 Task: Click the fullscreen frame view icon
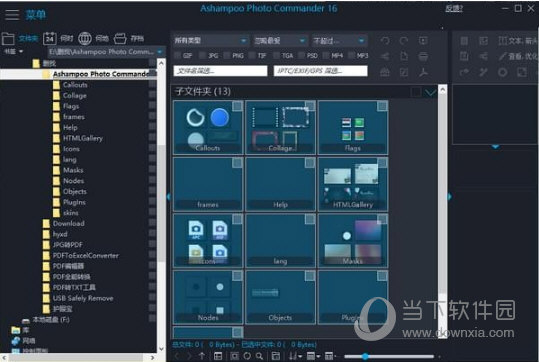coord(234,356)
